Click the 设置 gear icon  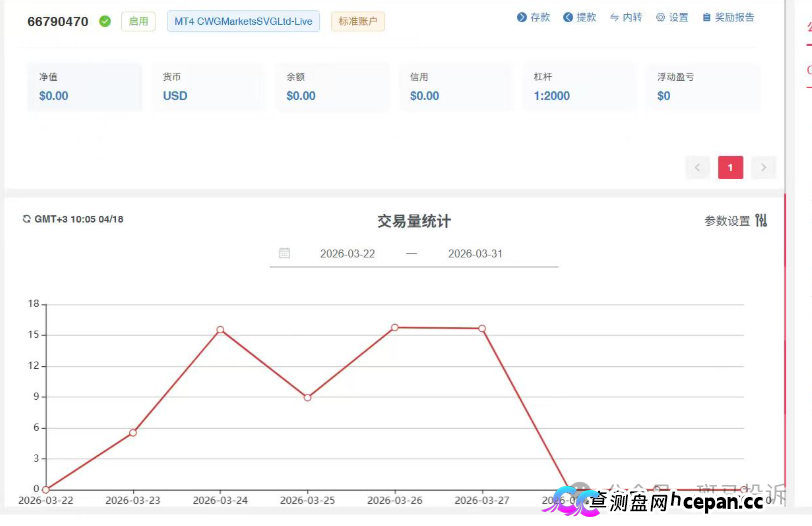[x=660, y=17]
